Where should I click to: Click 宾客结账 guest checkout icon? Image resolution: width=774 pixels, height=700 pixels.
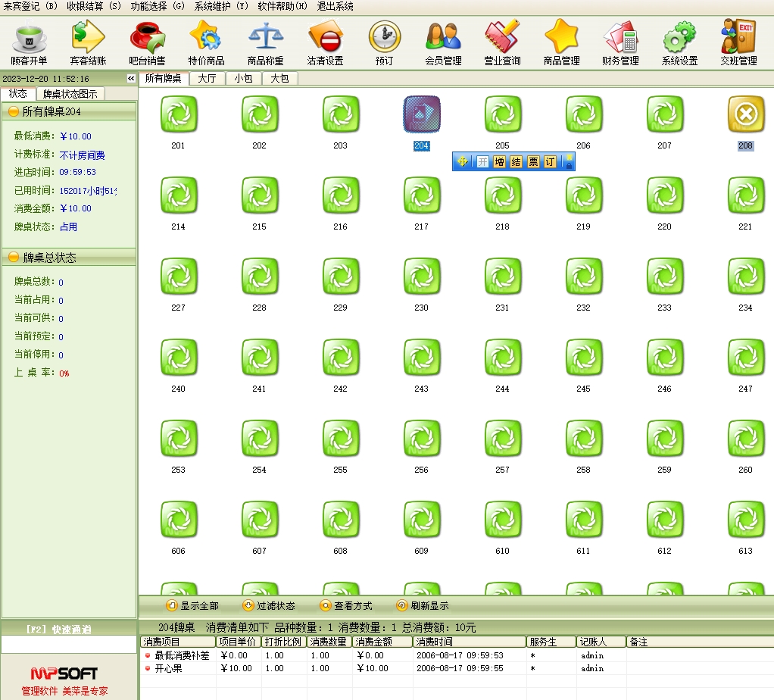click(89, 42)
